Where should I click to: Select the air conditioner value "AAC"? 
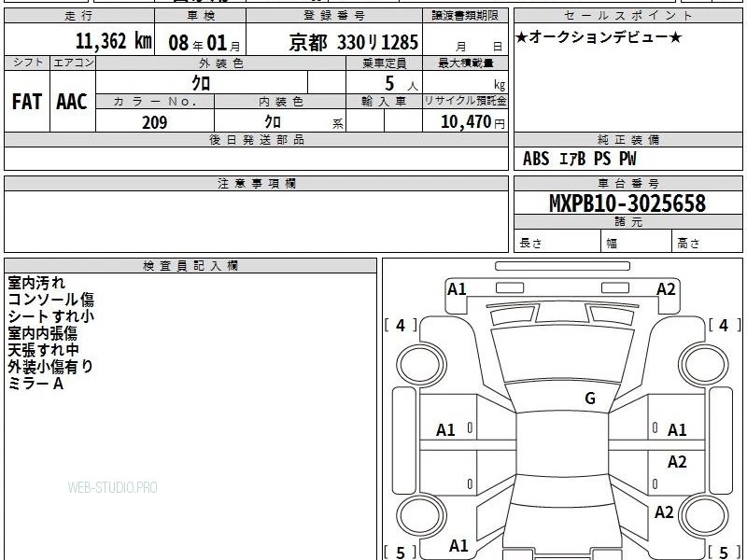point(72,102)
